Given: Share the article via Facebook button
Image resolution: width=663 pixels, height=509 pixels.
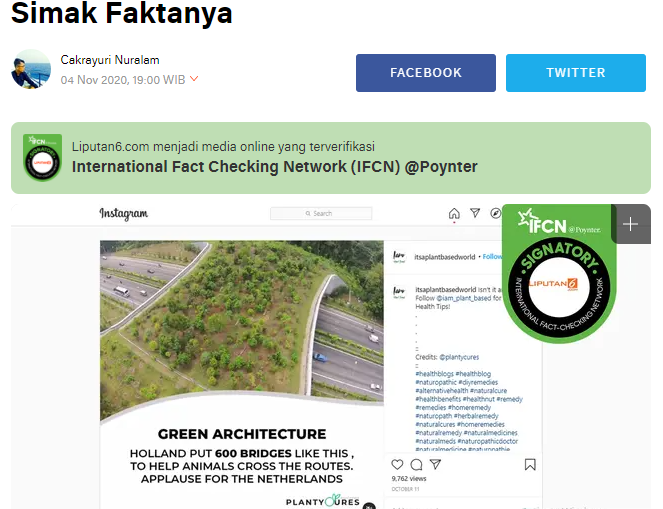Looking at the screenshot, I should [x=425, y=73].
